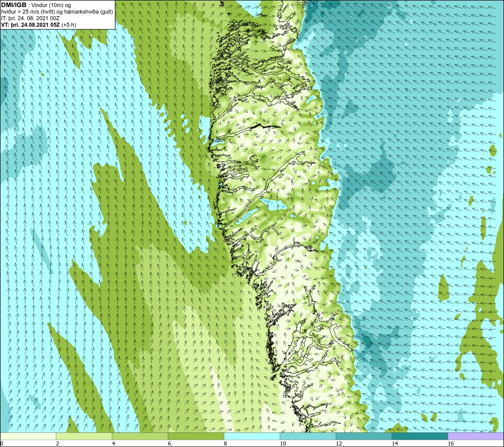Click the '8' scale label
This screenshot has height=447, width=504.
coord(225,444)
